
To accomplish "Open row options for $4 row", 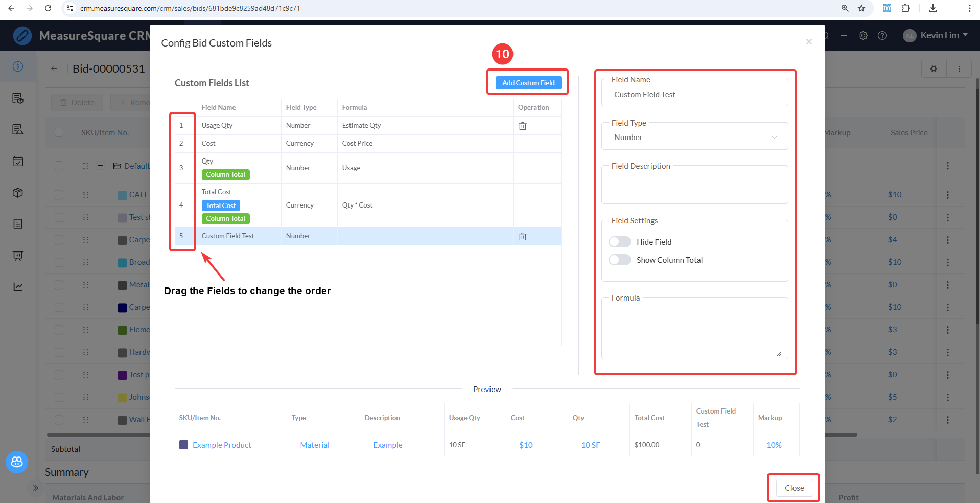I will (x=948, y=240).
